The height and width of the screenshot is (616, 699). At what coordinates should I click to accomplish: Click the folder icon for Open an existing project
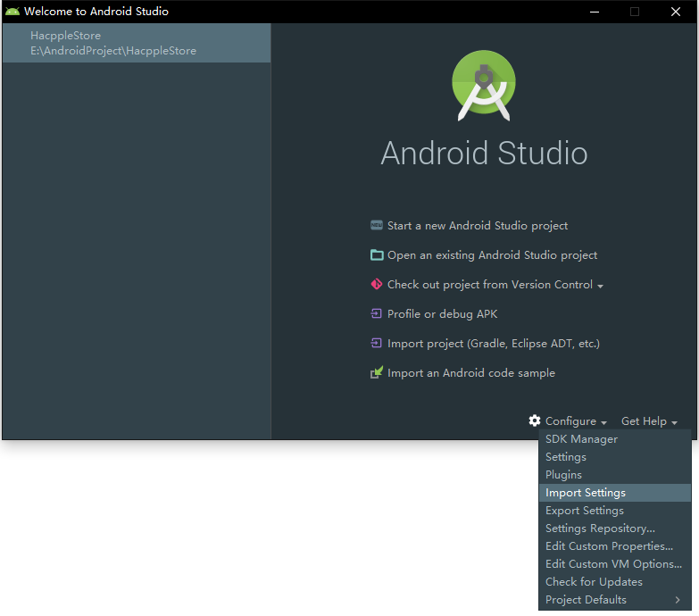pos(377,255)
